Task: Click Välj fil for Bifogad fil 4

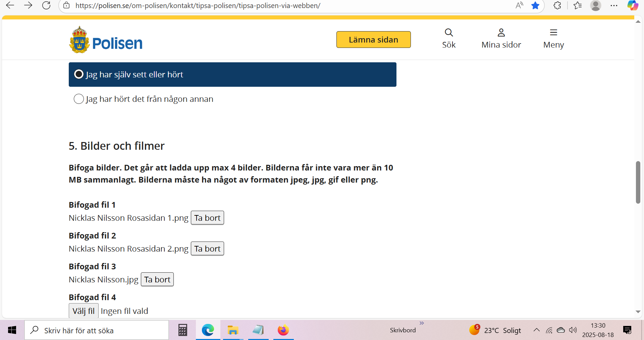Action: click(x=84, y=311)
